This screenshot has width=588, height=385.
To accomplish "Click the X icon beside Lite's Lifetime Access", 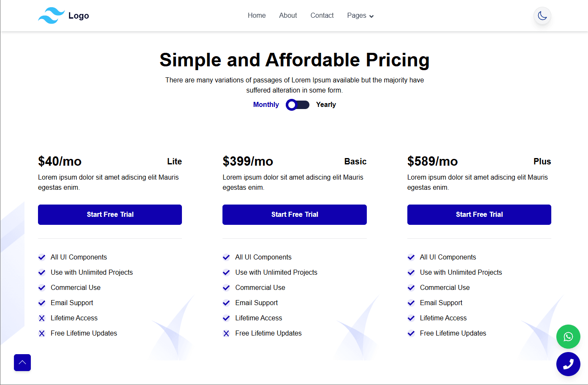I will click(42, 318).
